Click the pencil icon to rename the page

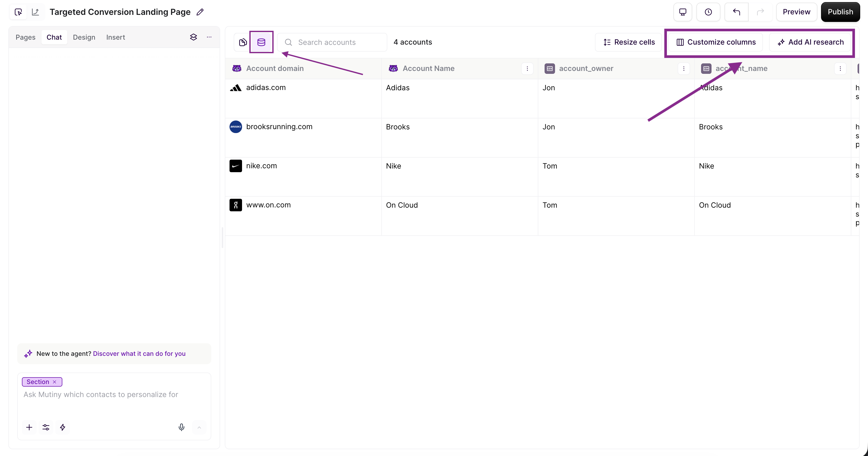click(200, 12)
